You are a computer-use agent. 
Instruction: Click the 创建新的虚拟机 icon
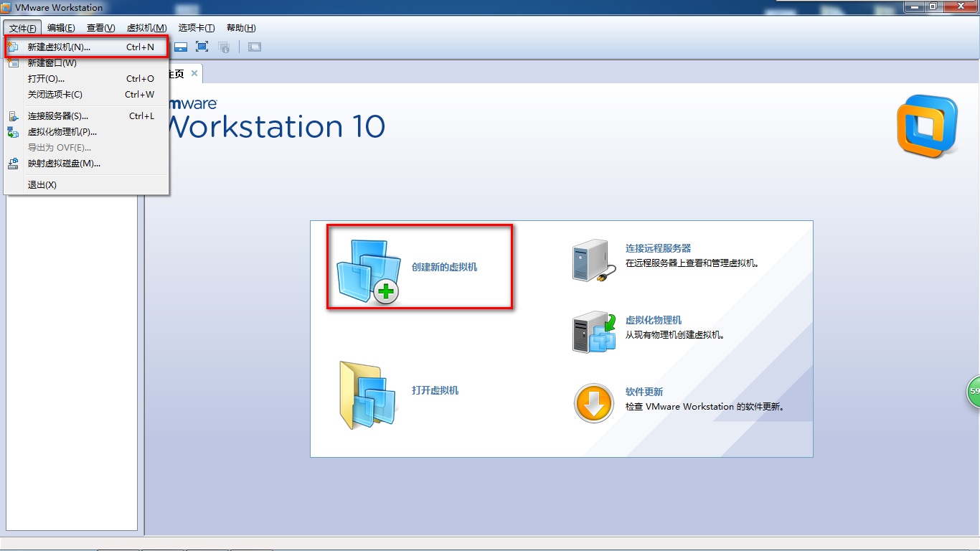point(368,272)
